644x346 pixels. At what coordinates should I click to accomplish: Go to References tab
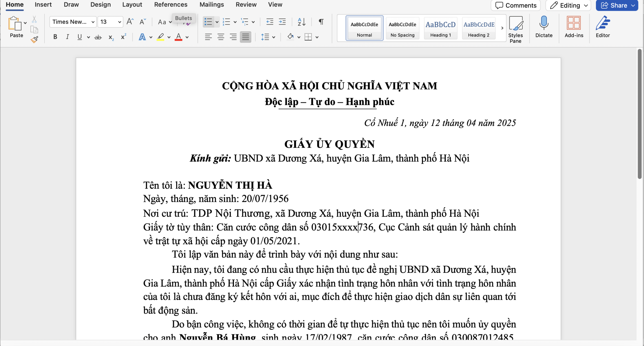[171, 5]
